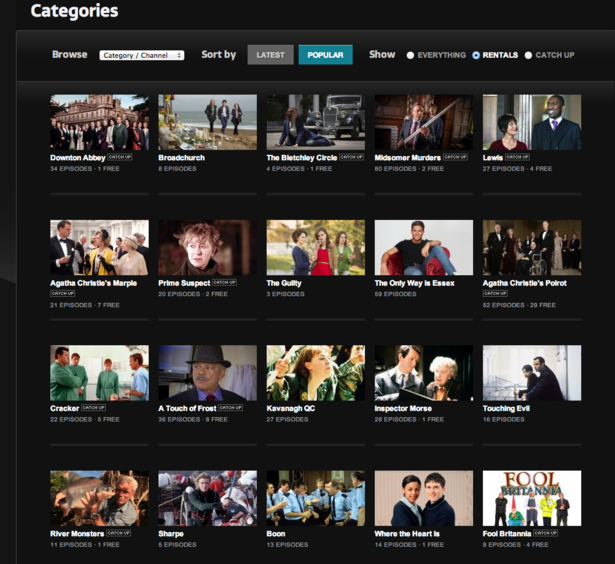Viewport: 615px width, 564px height.
Task: Click A Touch of Frost title link
Action: [x=187, y=408]
